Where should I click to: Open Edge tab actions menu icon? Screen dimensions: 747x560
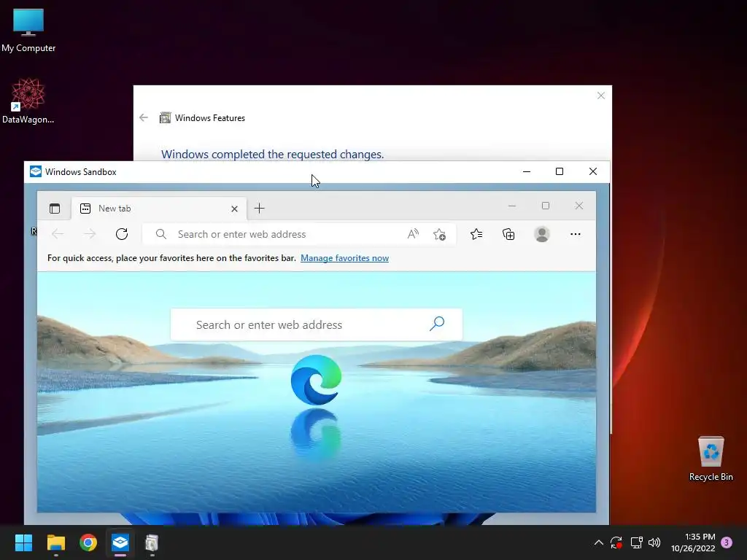55,208
